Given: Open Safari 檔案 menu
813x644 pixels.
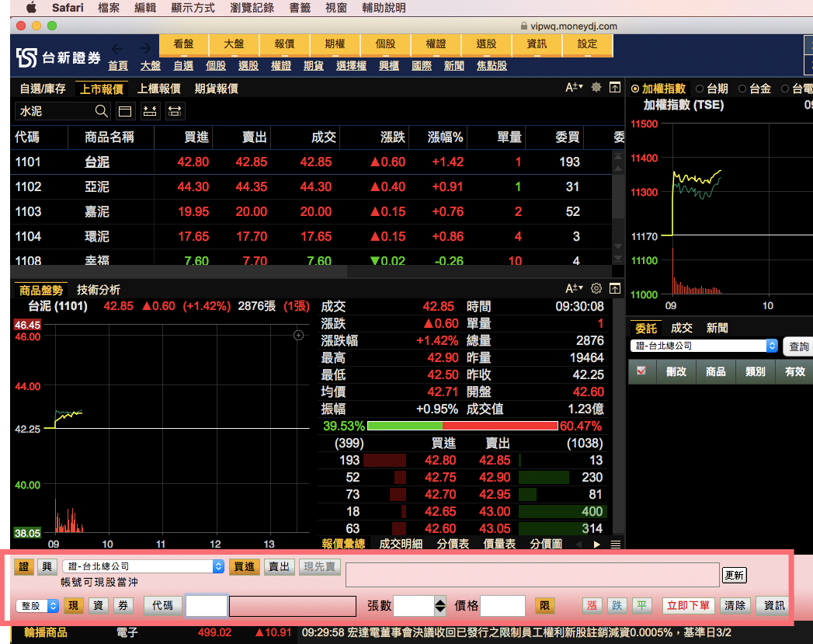Looking at the screenshot, I should point(109,8).
